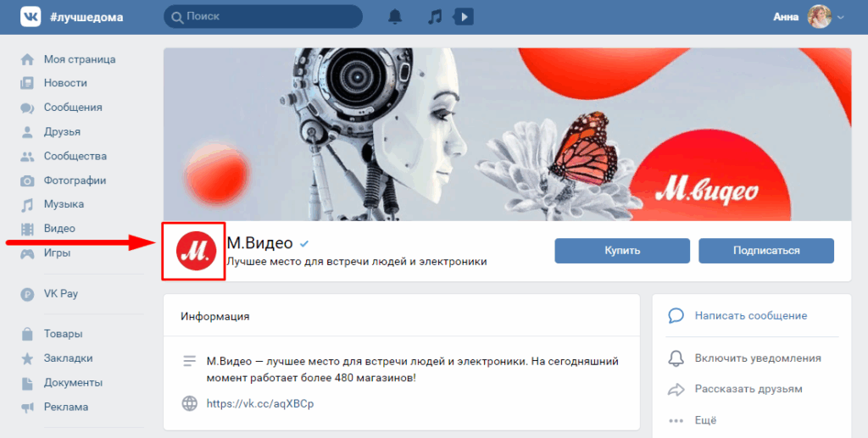Image resolution: width=868 pixels, height=438 pixels.
Task: Click the VK logo icon
Action: click(31, 17)
